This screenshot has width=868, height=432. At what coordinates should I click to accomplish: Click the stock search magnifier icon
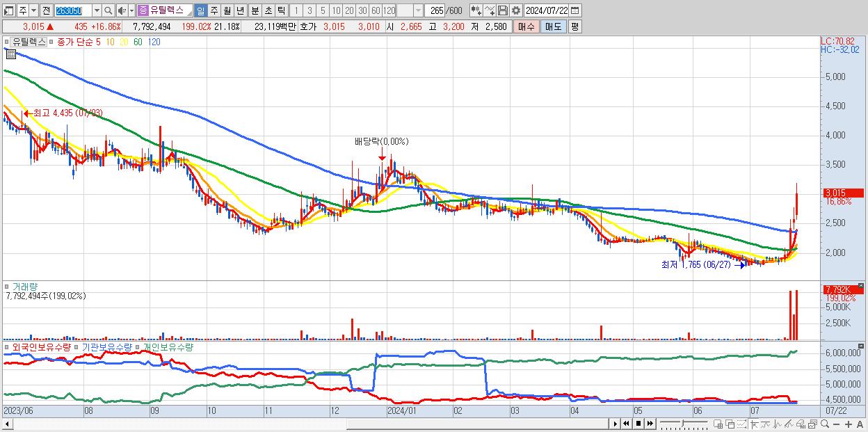tap(108, 10)
